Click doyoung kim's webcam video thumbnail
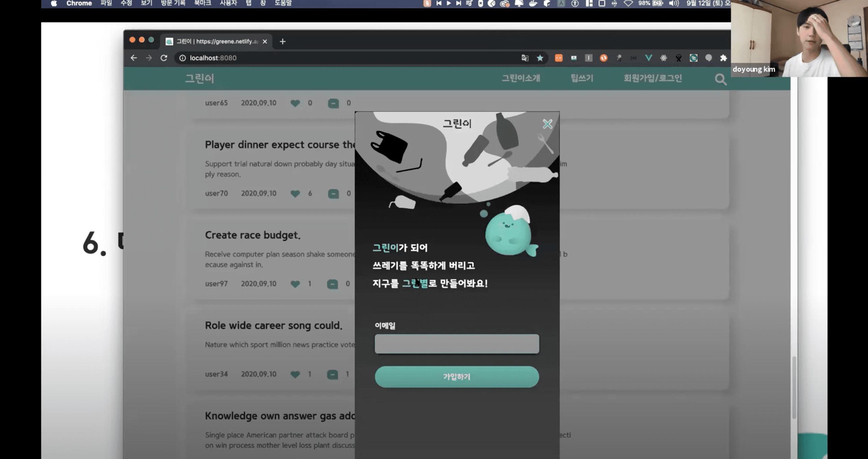 click(799, 38)
